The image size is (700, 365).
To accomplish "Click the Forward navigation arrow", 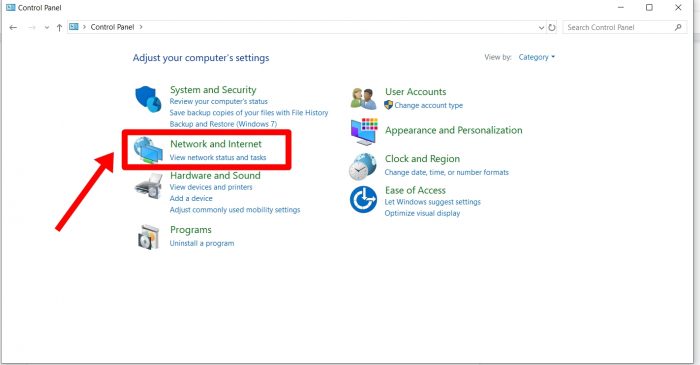I will (32, 27).
